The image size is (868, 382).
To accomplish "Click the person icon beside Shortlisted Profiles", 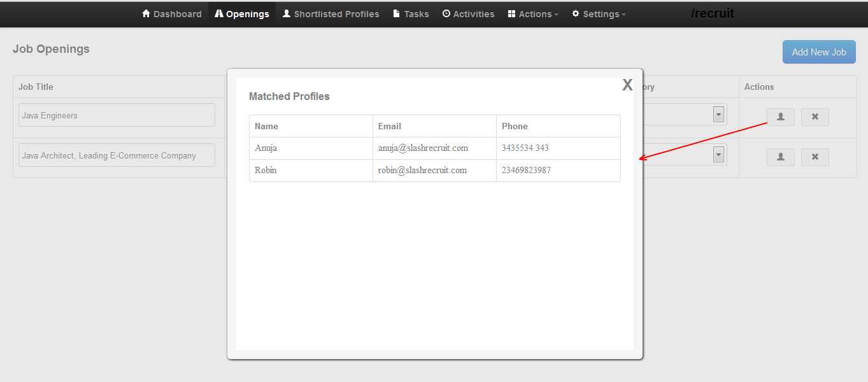I will click(287, 13).
